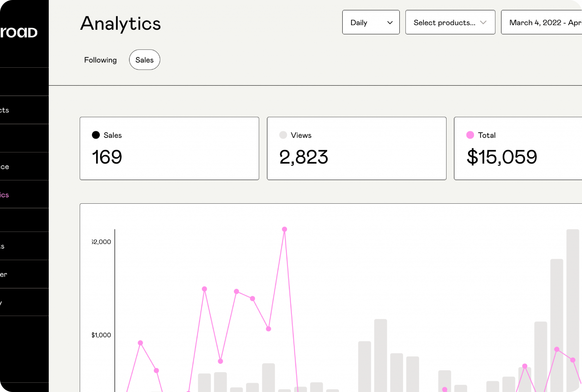Viewport: 582px width, 392px height.
Task: Click the partially visible Gumroad logo in the sidebar
Action: click(19, 32)
